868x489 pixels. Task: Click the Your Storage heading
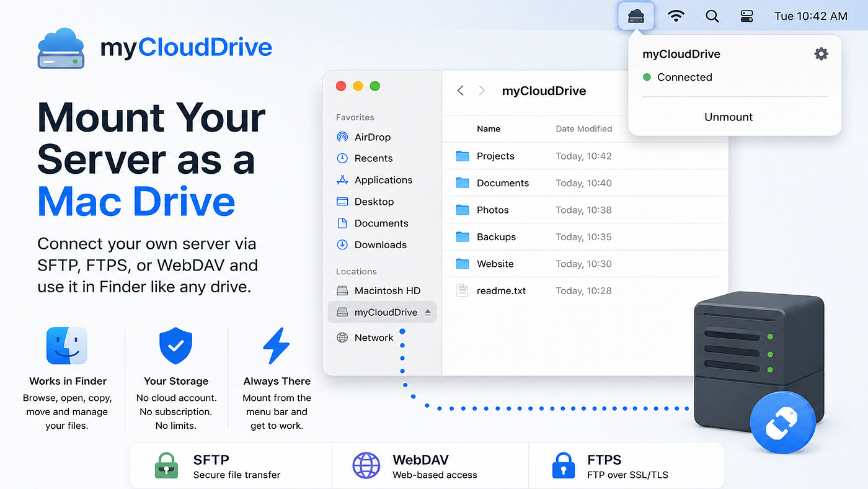[x=176, y=381]
